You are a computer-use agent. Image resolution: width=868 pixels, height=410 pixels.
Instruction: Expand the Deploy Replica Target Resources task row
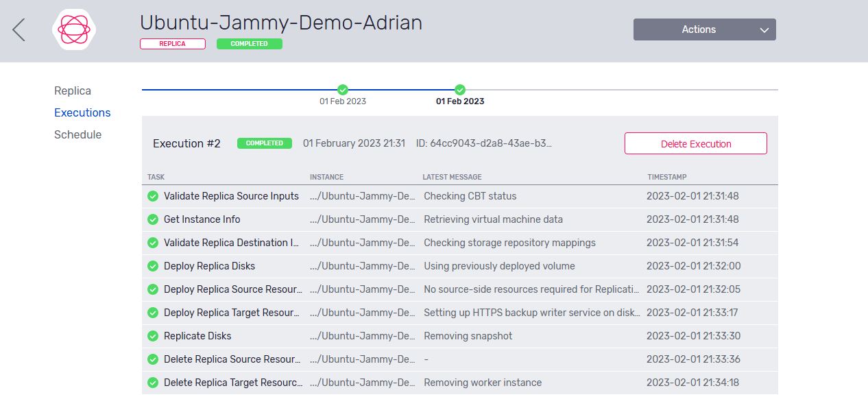460,313
